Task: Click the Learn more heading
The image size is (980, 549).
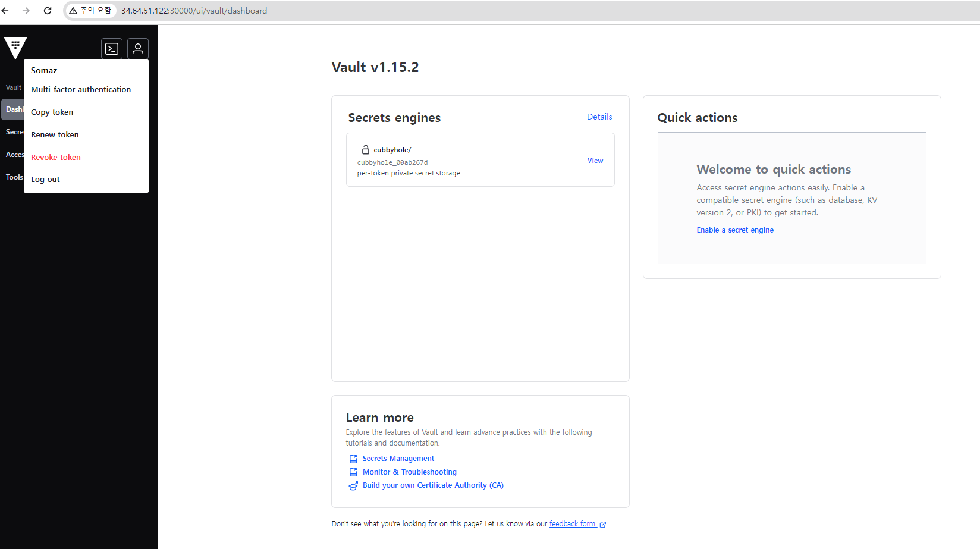Action: tap(380, 418)
